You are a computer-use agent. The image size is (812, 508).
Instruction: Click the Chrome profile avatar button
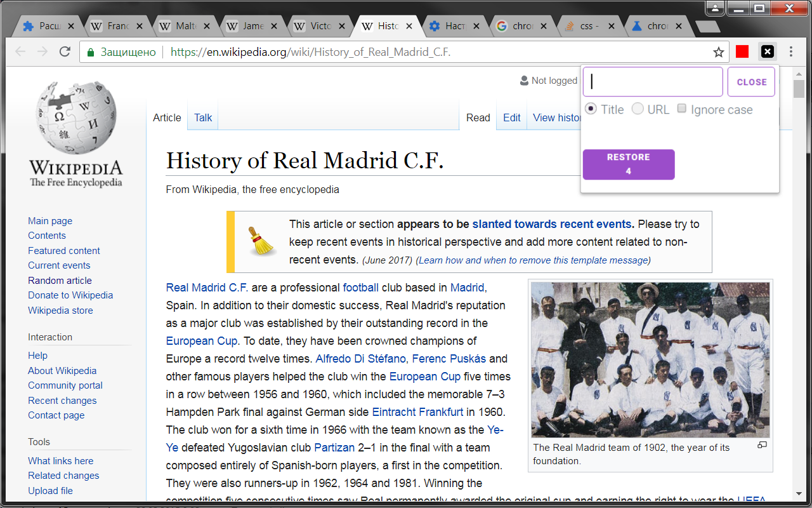pos(715,8)
